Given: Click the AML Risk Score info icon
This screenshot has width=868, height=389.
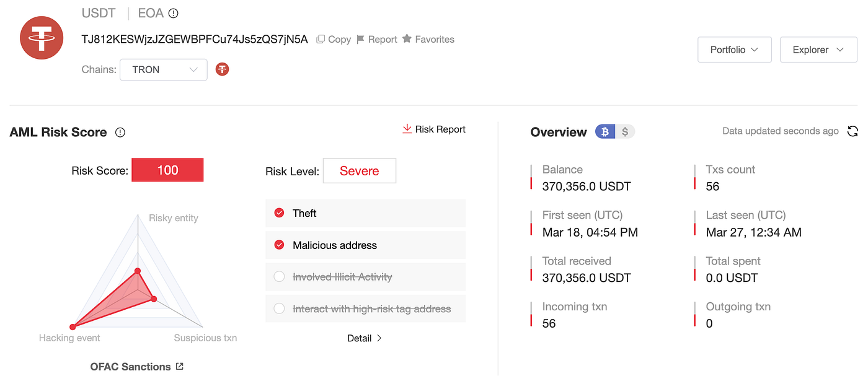Looking at the screenshot, I should click(x=120, y=133).
